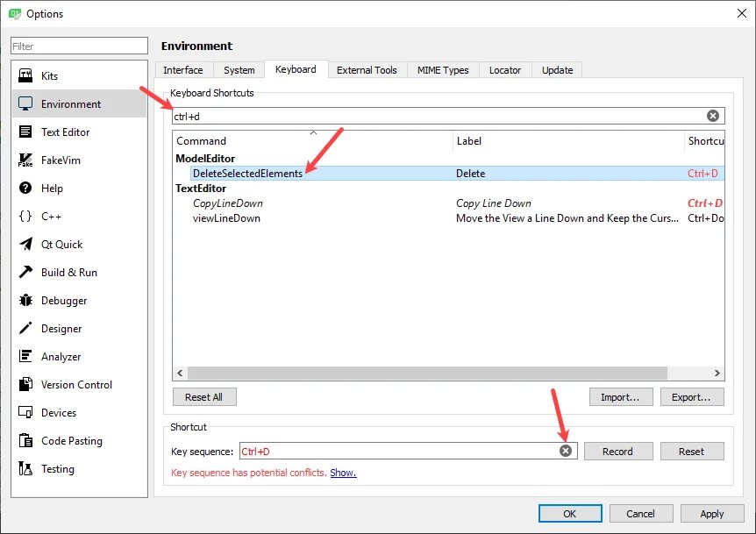Screen dimensions: 756x534
Task: Clear the Key sequence field
Action: click(x=566, y=451)
